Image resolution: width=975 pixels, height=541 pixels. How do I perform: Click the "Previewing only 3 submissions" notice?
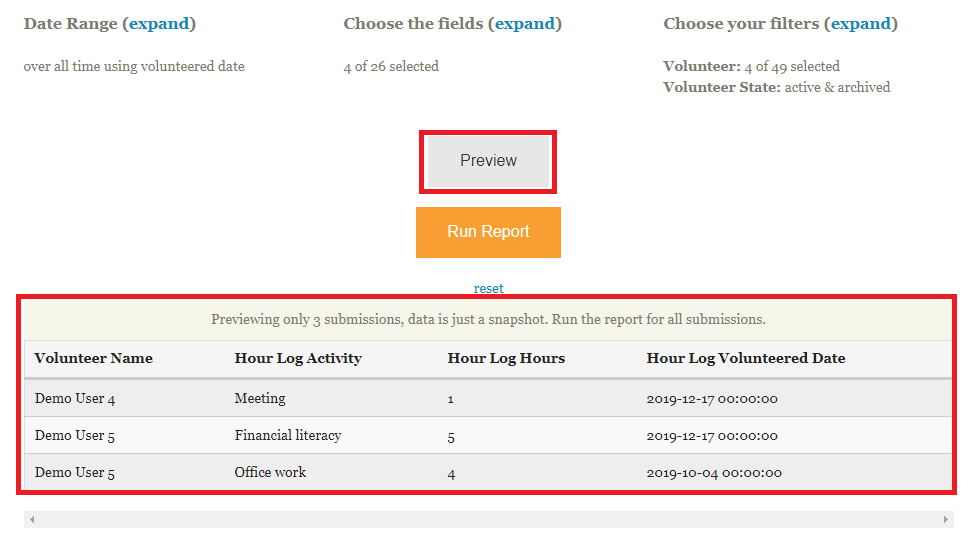pos(488,320)
